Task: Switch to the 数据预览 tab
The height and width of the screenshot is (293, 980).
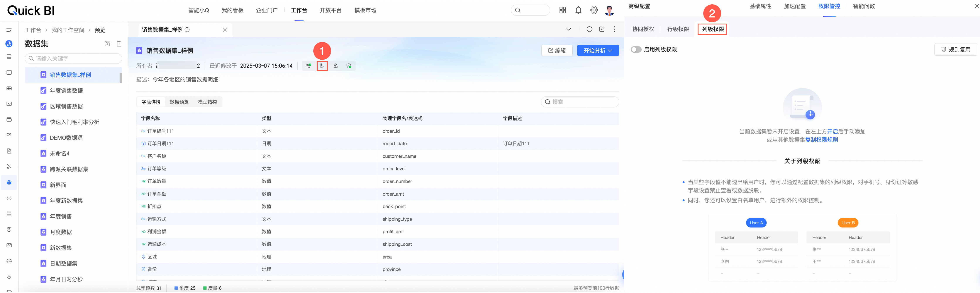Action: (179, 102)
